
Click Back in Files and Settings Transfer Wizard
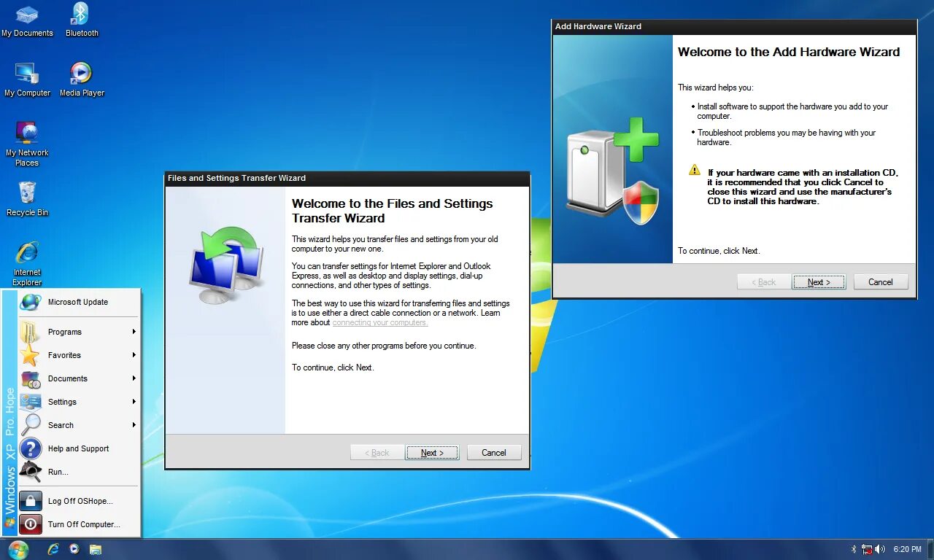(x=377, y=453)
